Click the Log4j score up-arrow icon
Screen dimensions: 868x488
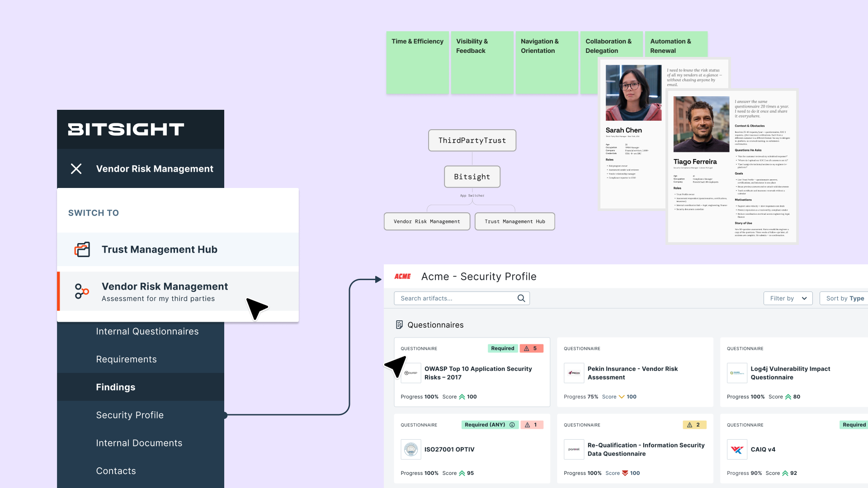pos(788,397)
